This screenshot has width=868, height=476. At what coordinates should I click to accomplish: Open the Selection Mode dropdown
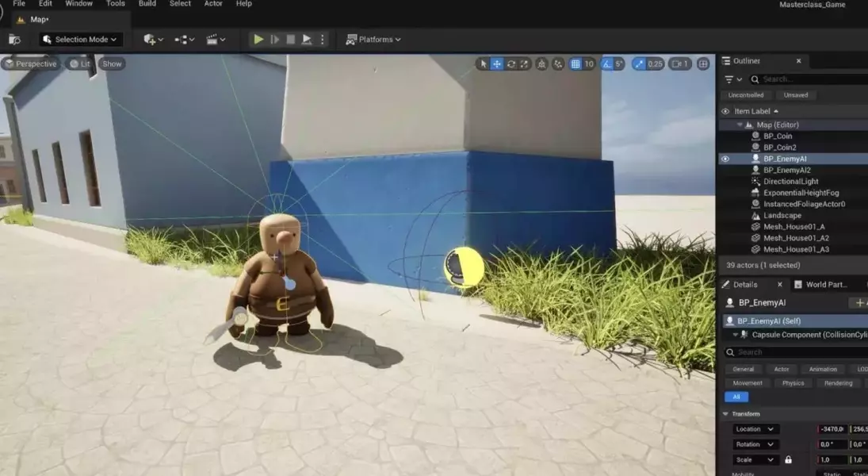pyautogui.click(x=81, y=40)
